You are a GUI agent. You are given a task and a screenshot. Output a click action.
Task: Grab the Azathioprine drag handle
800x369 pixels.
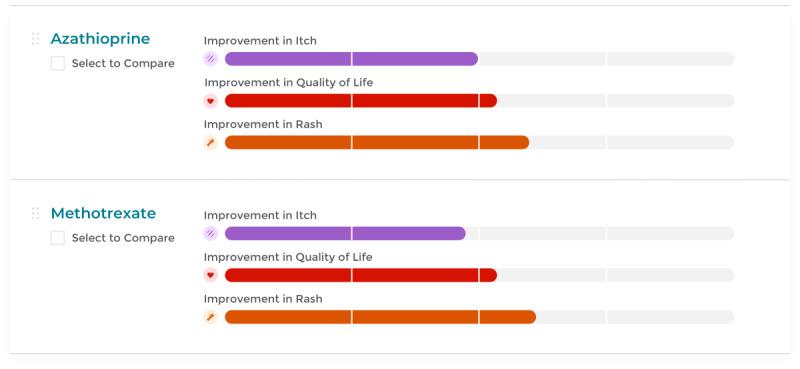[x=35, y=39]
